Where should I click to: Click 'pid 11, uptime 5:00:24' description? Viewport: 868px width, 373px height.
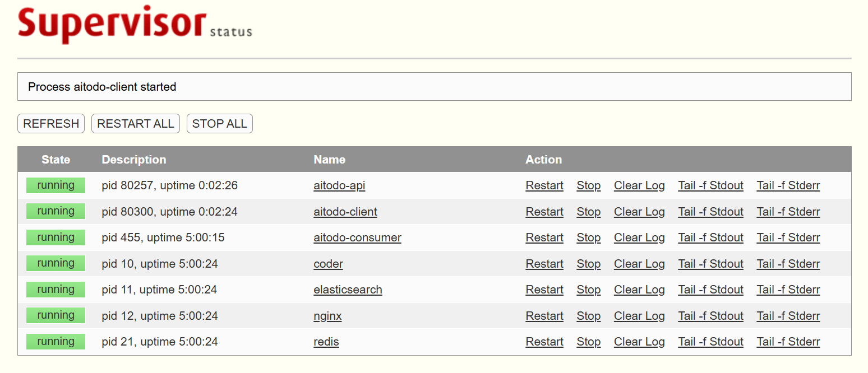click(x=160, y=290)
